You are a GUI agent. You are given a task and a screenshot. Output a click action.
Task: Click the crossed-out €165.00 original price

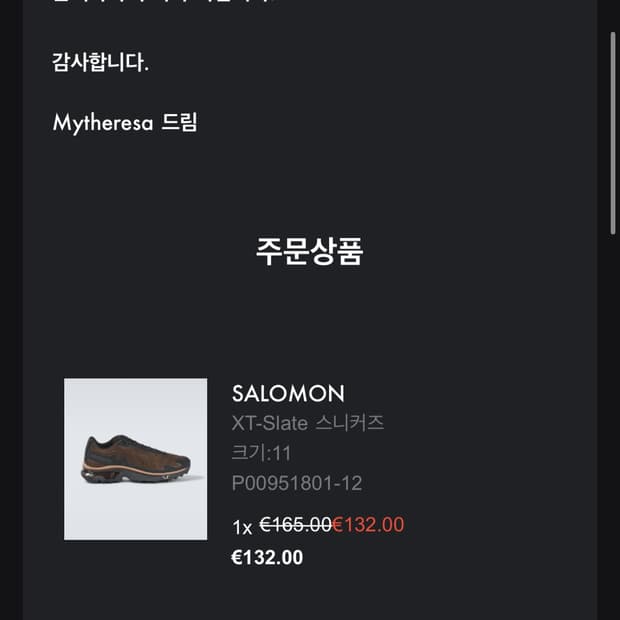point(295,524)
